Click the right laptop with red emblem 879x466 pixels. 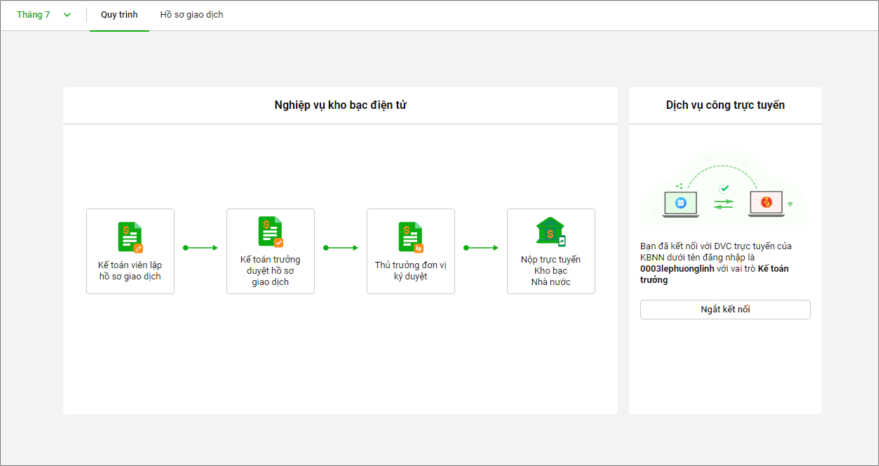pos(766,204)
